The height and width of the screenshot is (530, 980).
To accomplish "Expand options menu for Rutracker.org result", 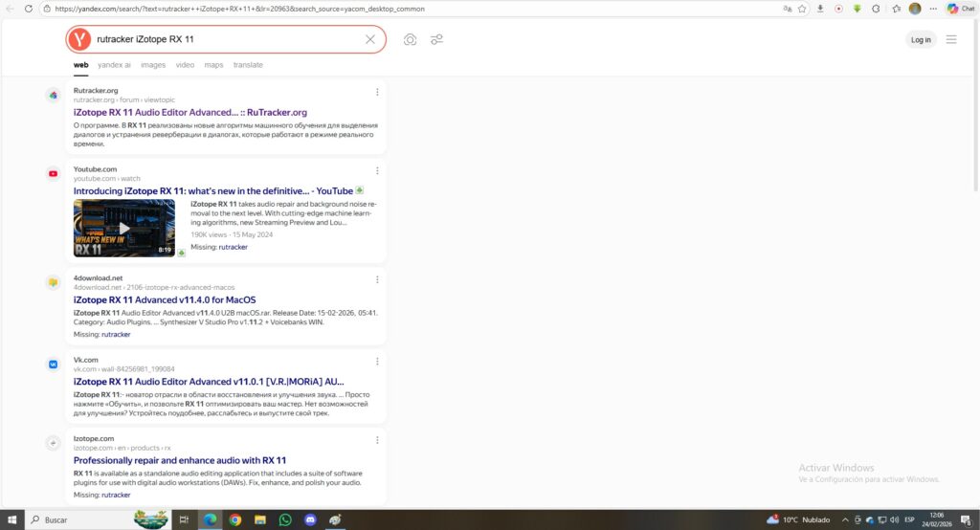I will point(377,92).
